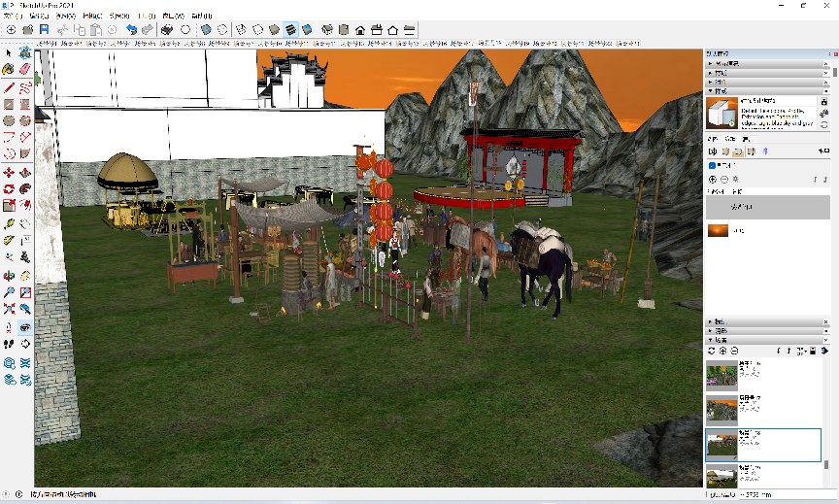Choose the Line pencil tool

click(9, 86)
